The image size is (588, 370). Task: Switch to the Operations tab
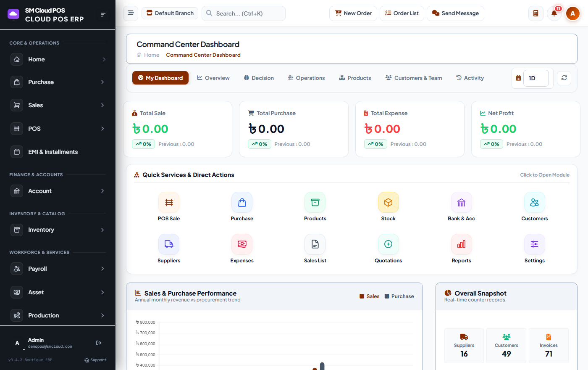[306, 78]
